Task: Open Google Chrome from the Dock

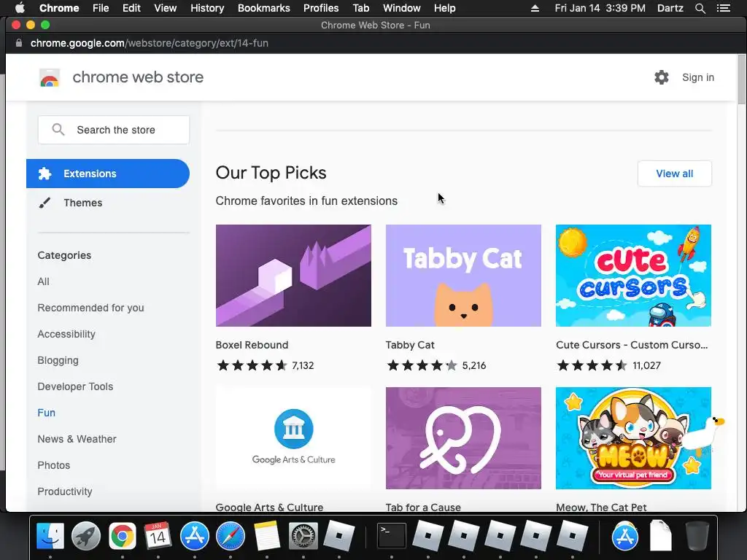Action: pyautogui.click(x=123, y=536)
